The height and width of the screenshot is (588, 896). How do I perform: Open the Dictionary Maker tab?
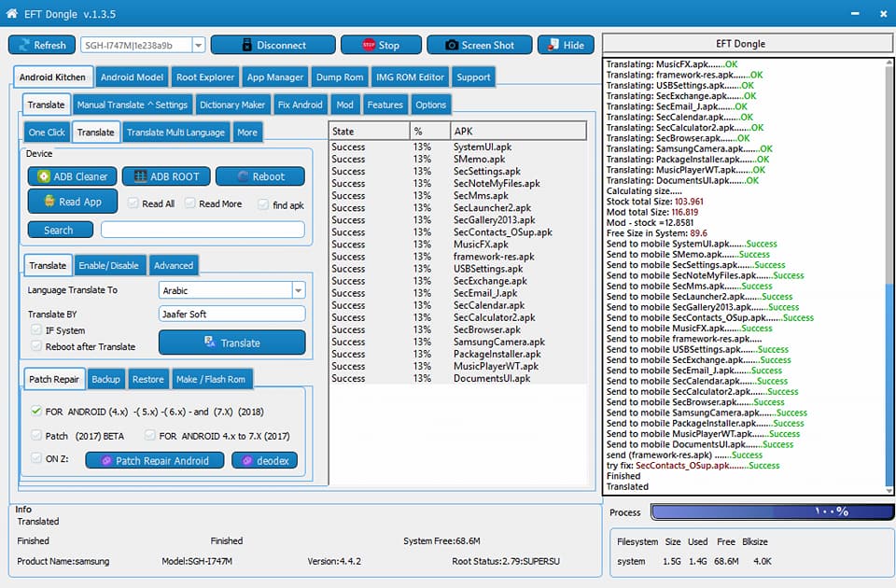(x=232, y=105)
